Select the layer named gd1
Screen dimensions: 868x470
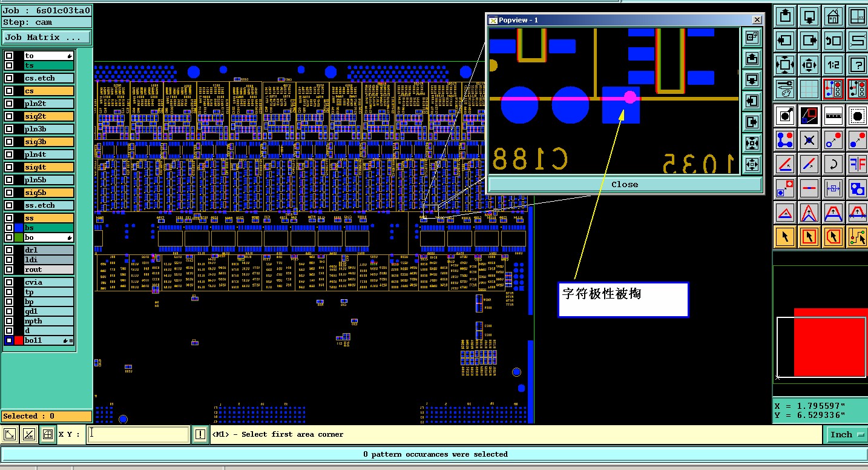click(x=48, y=311)
